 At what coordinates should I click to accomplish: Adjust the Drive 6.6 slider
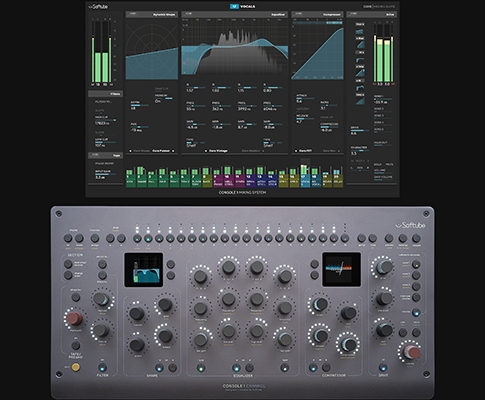coord(359,131)
